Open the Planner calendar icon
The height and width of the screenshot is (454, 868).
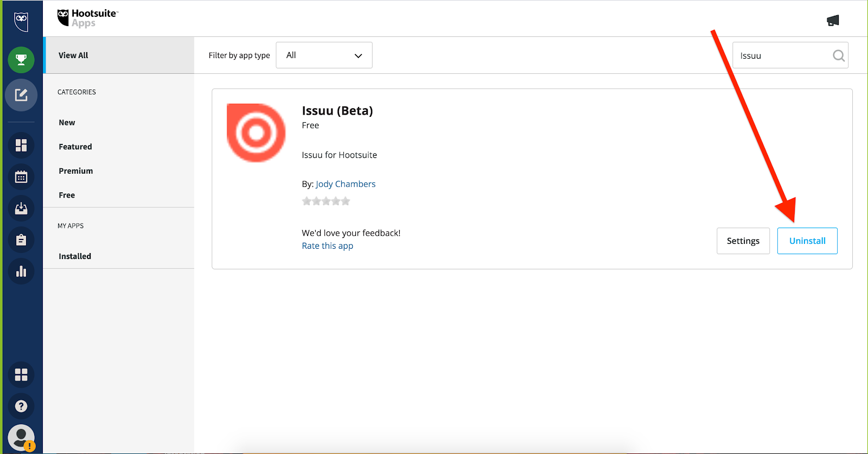[x=21, y=176]
